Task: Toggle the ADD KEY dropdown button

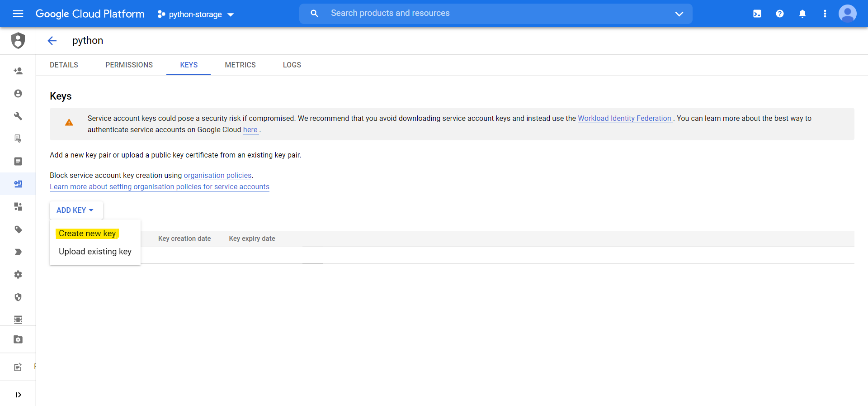Action: [75, 210]
